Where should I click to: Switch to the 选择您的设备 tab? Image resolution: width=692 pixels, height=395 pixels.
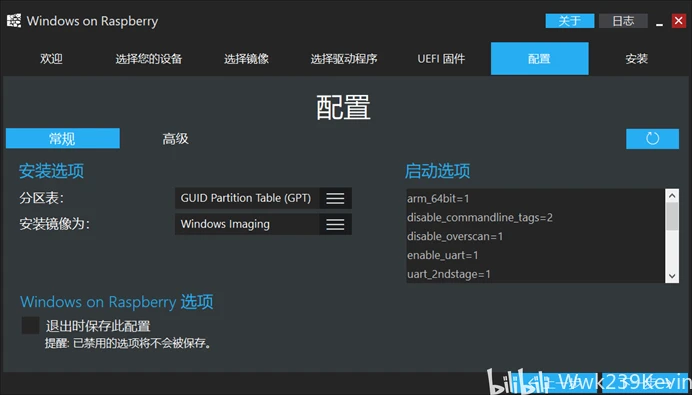149,59
